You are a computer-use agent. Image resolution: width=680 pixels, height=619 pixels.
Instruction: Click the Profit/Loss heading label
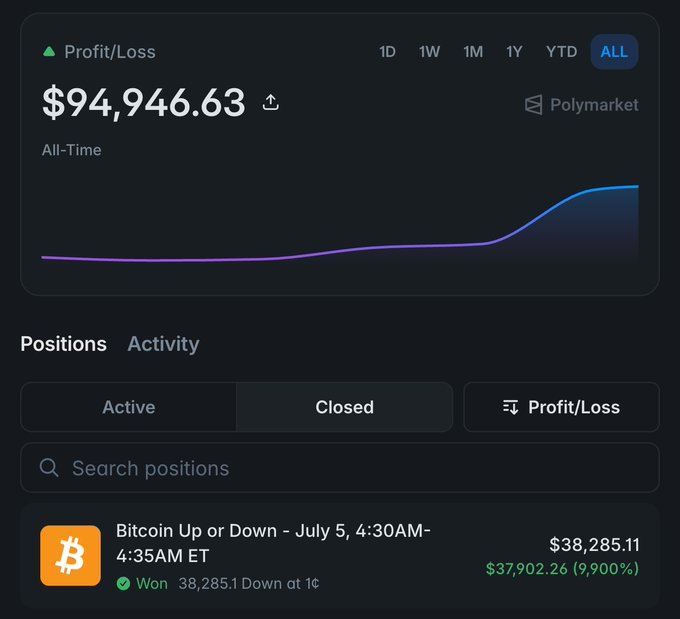(110, 52)
